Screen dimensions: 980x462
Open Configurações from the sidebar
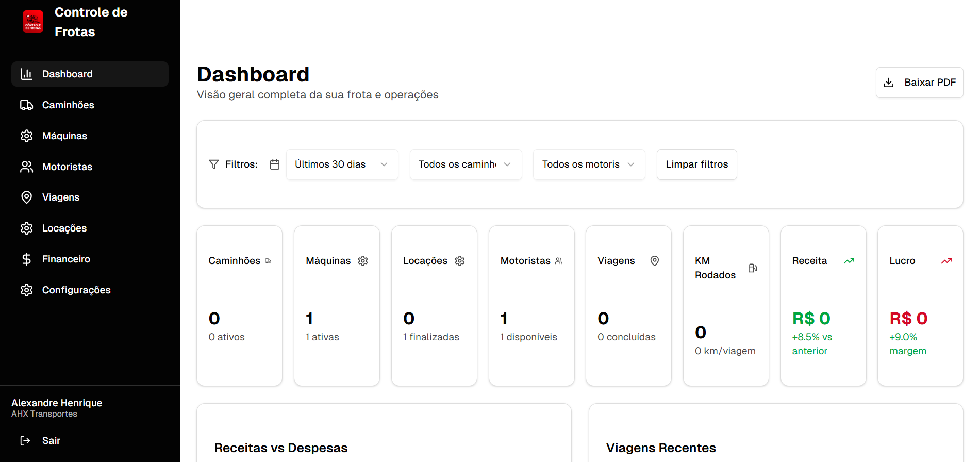[x=76, y=290]
